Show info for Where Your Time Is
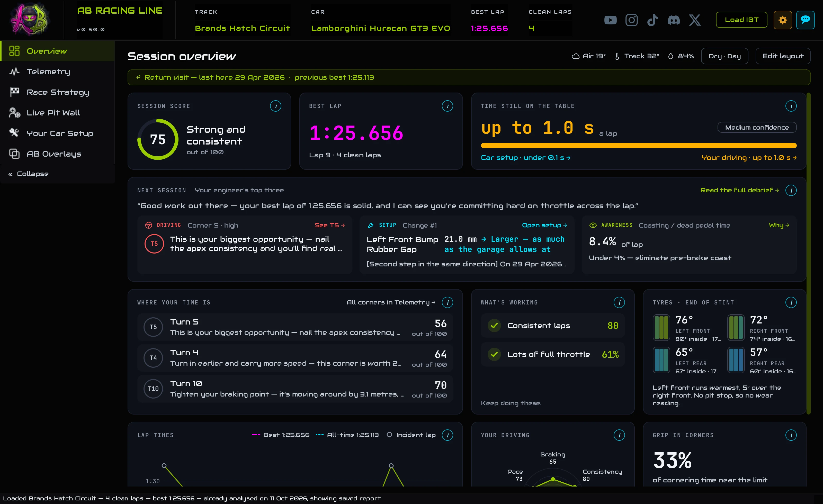The height and width of the screenshot is (504, 823). coord(447,302)
